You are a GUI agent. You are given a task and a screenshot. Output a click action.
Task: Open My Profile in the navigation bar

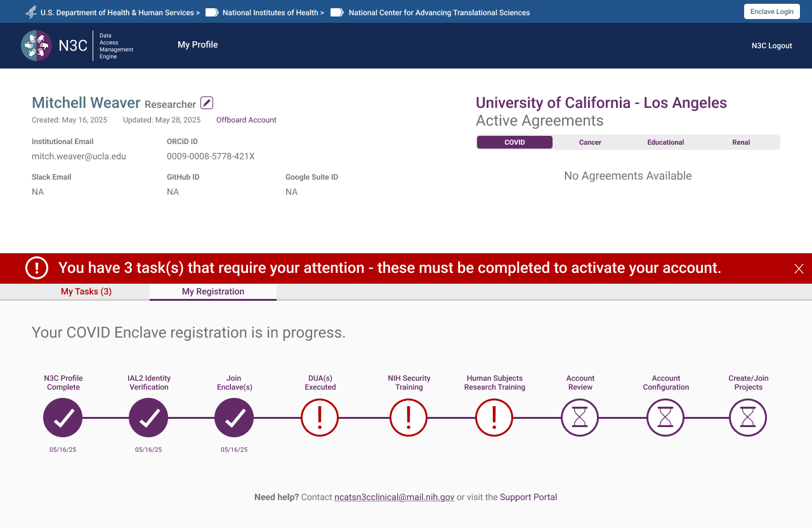tap(198, 45)
